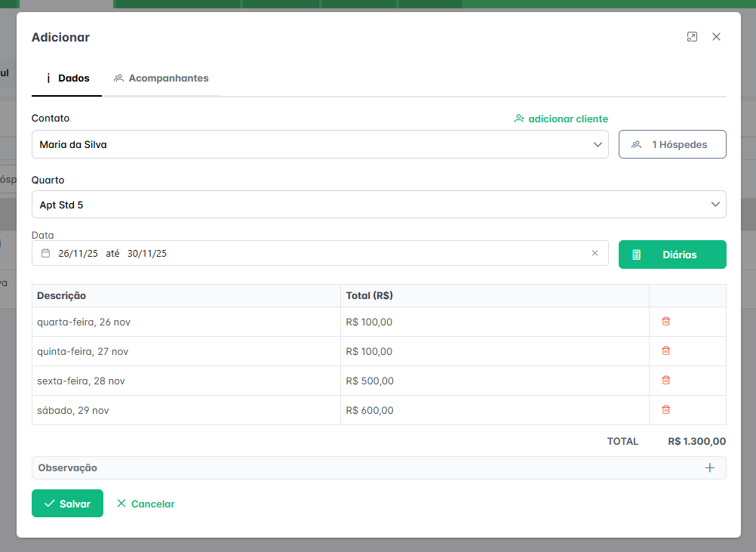Image resolution: width=756 pixels, height=552 pixels.
Task: Delete the quarta-feira, 26 nov row
Action: pos(665,322)
